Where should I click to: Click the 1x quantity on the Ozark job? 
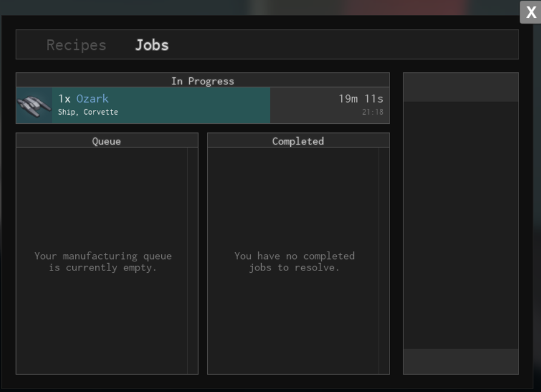tap(64, 99)
